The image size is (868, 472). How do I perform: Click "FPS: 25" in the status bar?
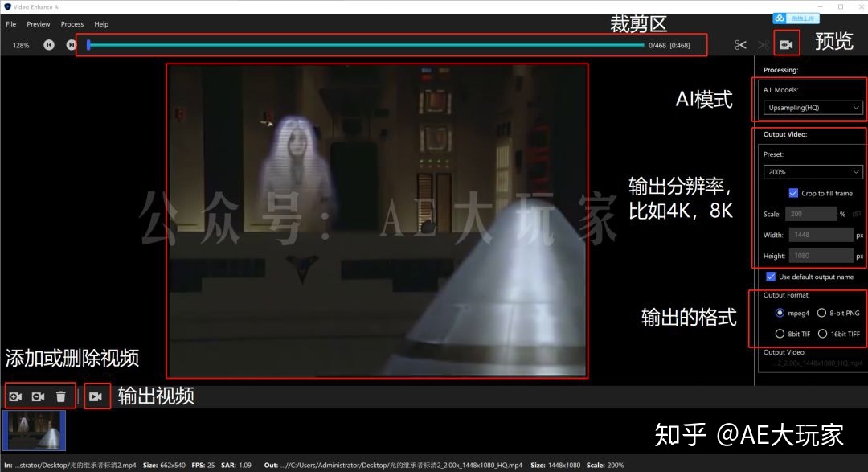(203, 466)
